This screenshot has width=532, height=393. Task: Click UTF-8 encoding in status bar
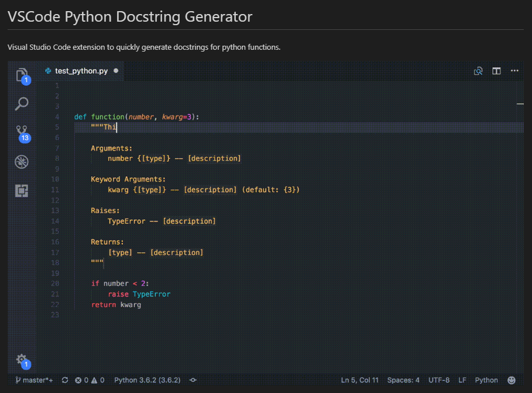click(439, 380)
